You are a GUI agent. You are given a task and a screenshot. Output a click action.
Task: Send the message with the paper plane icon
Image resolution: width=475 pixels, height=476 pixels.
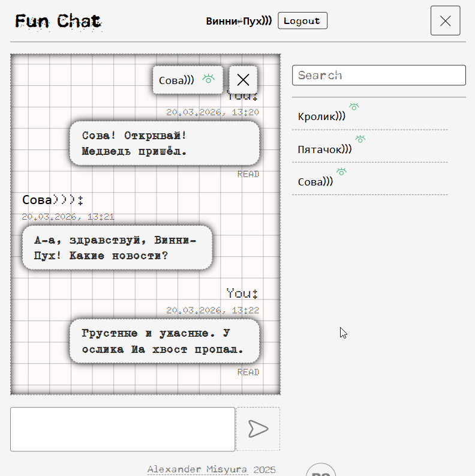[258, 429]
